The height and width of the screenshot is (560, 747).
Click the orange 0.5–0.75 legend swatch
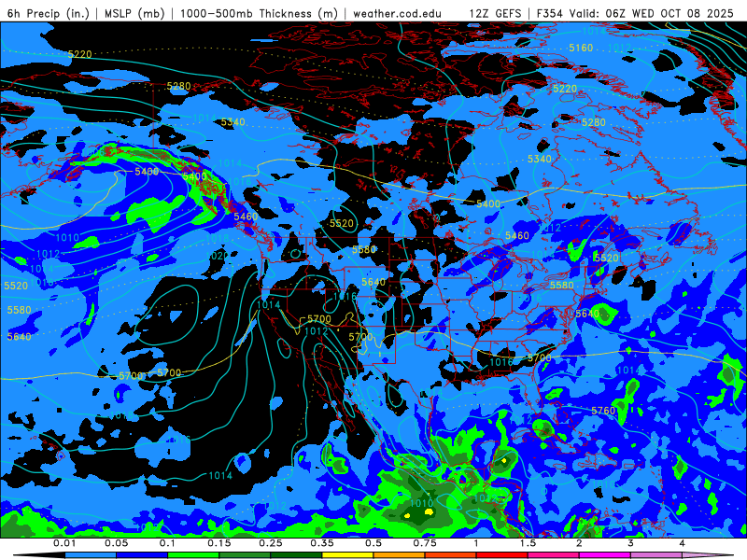(400, 555)
